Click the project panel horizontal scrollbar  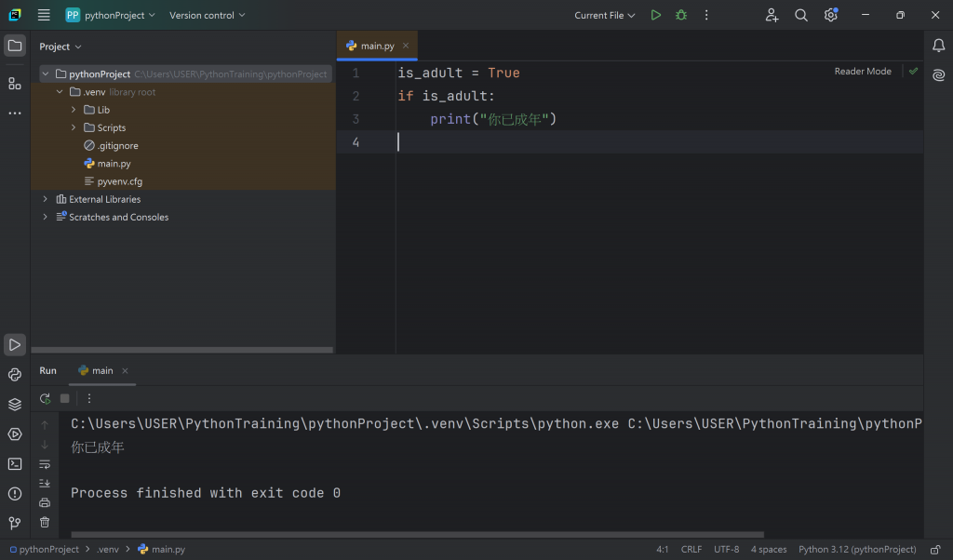[x=182, y=350]
